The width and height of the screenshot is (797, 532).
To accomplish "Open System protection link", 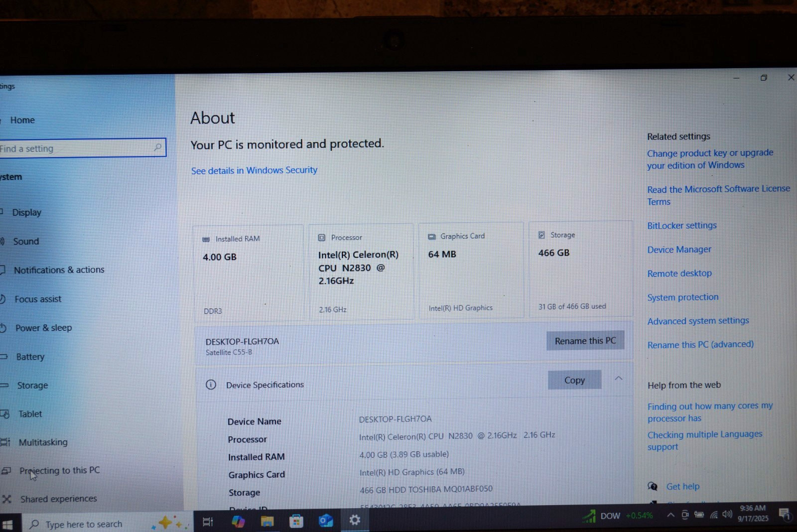I will [683, 297].
